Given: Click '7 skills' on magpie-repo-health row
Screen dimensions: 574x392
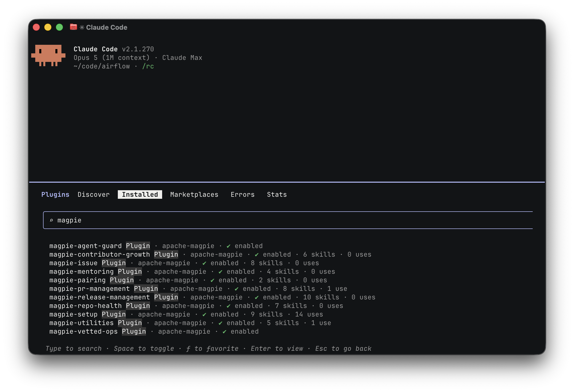Looking at the screenshot, I should (291, 306).
